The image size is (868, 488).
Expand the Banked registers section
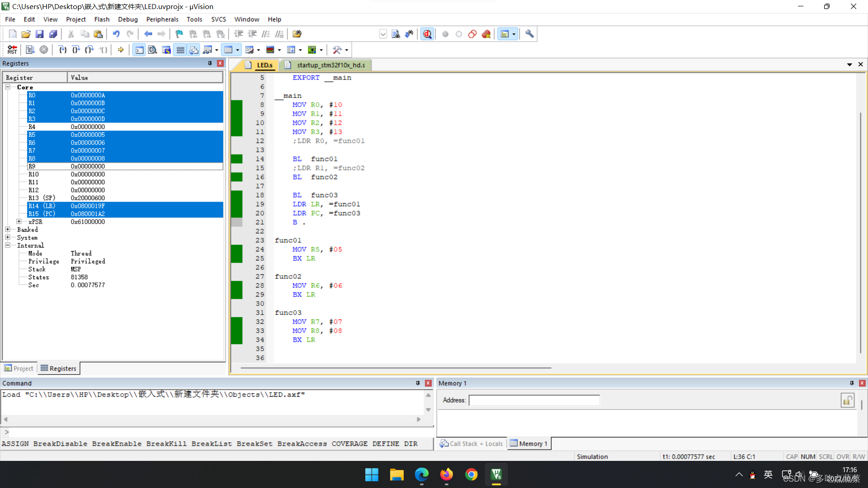pyautogui.click(x=7, y=230)
